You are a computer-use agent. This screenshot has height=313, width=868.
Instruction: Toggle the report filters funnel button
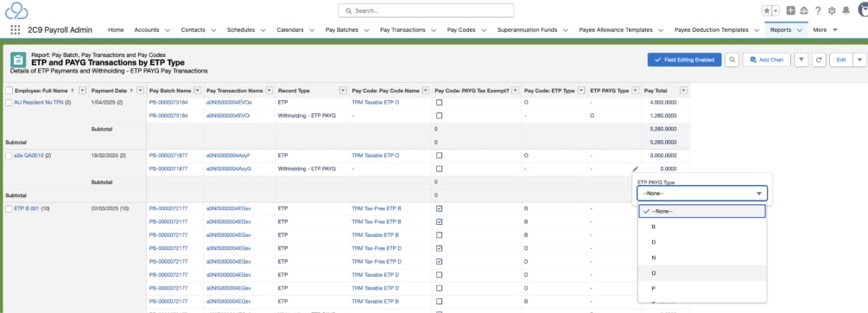pos(801,60)
